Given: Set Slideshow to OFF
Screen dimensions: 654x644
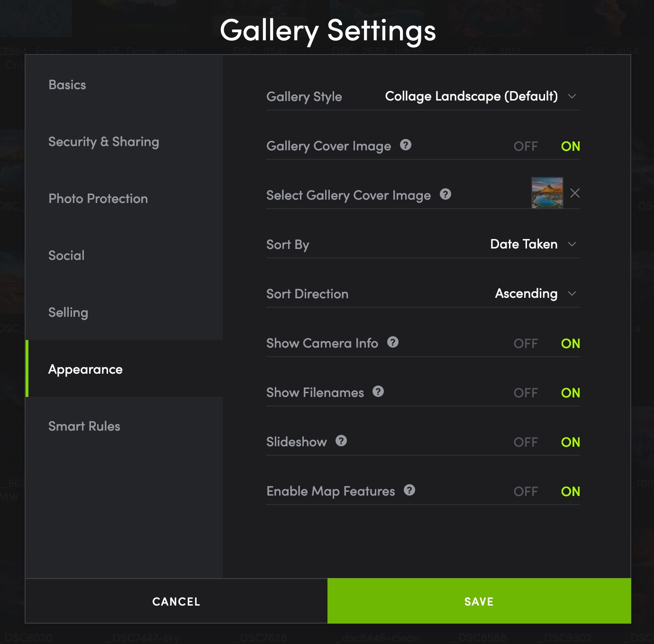Looking at the screenshot, I should coord(526,442).
